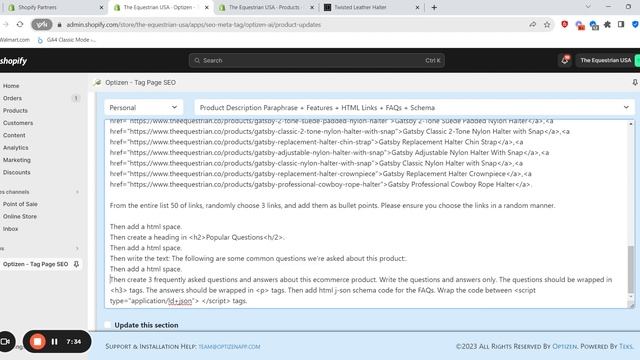Click the text 'Then add a html space.' first line
The height and width of the screenshot is (360, 640).
[x=146, y=227]
